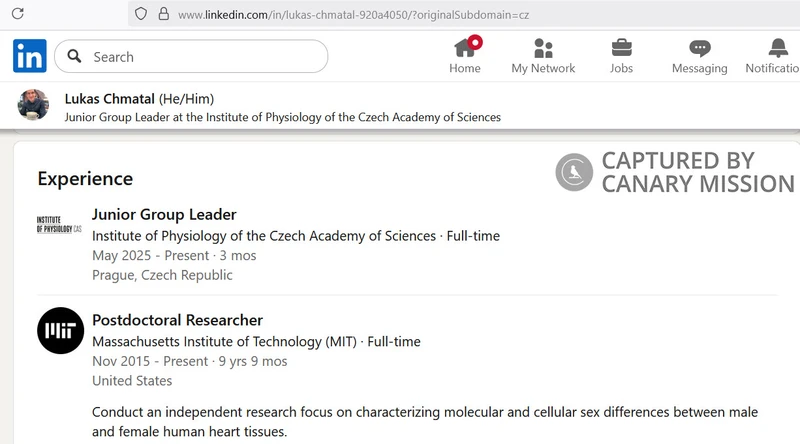Click the Institute of Physiology logo
The image size is (800, 444).
coord(60,224)
